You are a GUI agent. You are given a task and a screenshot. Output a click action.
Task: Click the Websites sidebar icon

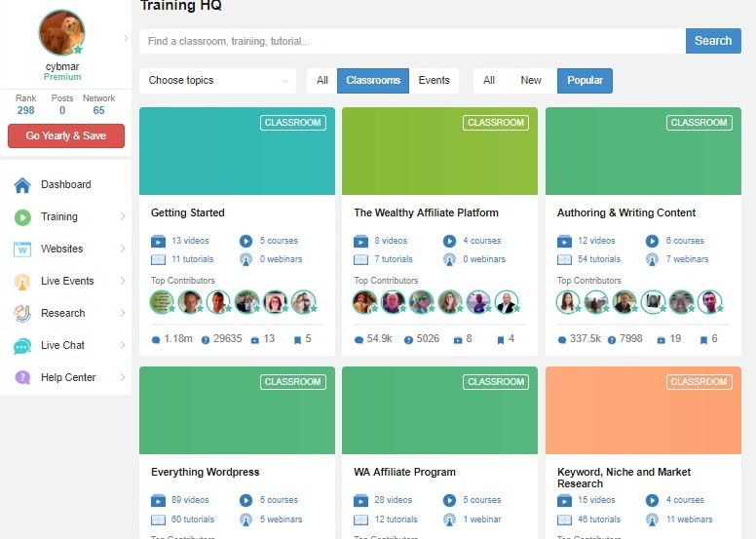click(x=22, y=249)
